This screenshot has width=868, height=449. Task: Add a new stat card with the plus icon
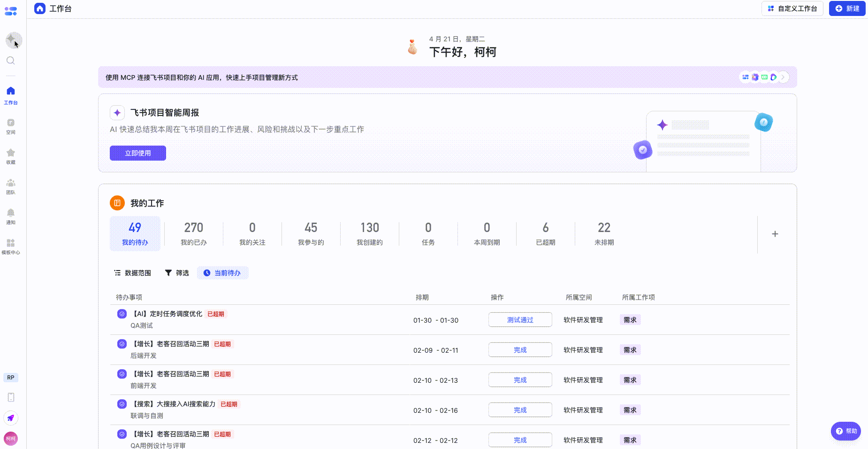pyautogui.click(x=775, y=234)
